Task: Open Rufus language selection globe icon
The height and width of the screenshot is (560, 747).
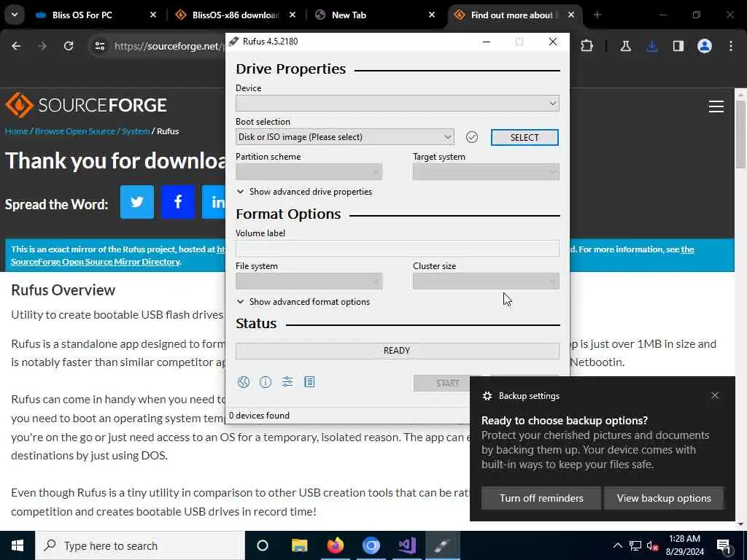Action: coord(244,382)
